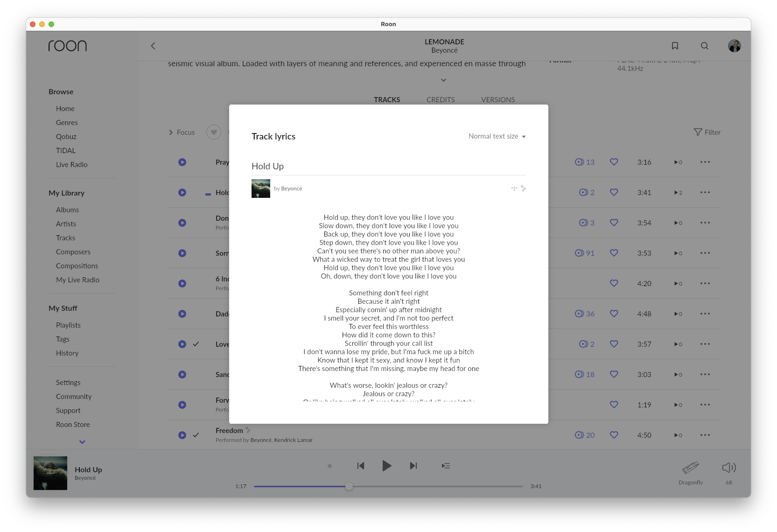Select Composers in My Library

[73, 252]
